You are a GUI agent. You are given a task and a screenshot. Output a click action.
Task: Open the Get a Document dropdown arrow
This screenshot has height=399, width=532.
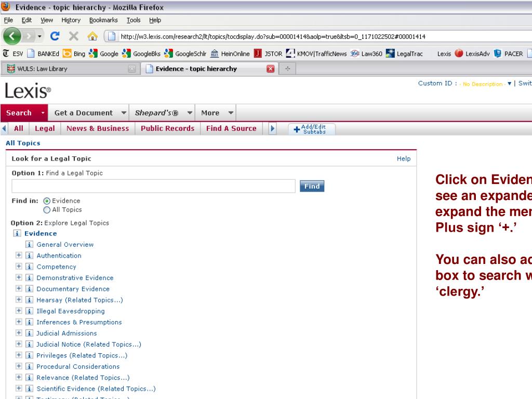tap(124, 113)
